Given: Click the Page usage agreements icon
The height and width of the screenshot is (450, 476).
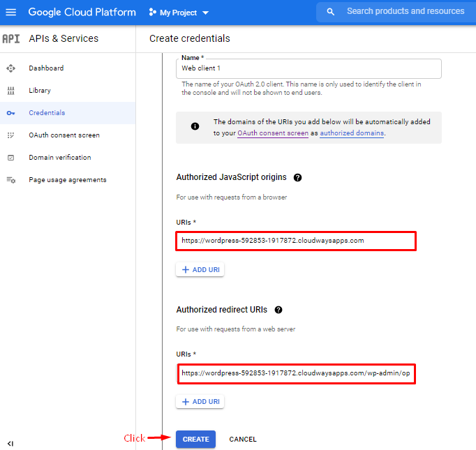Looking at the screenshot, I should point(11,180).
